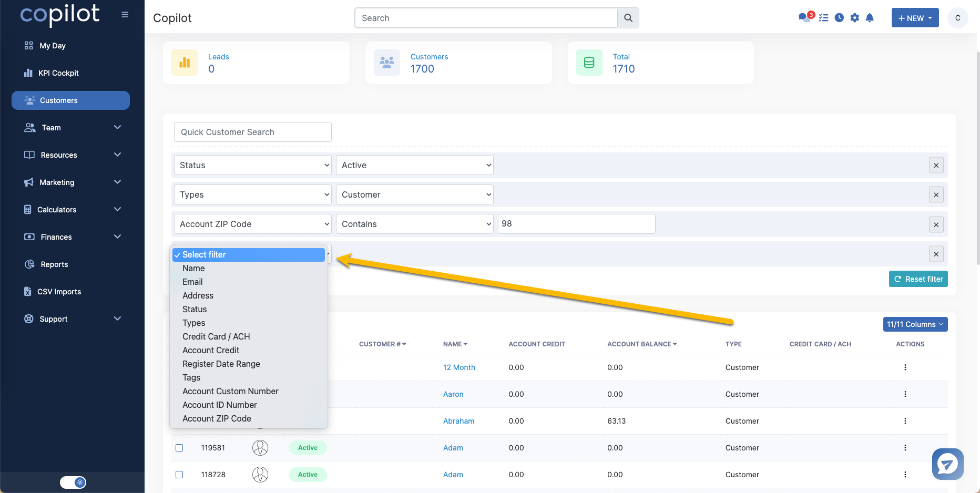Viewport: 980px width, 493px height.
Task: Remove the Account ZIP Code filter row
Action: coord(936,224)
